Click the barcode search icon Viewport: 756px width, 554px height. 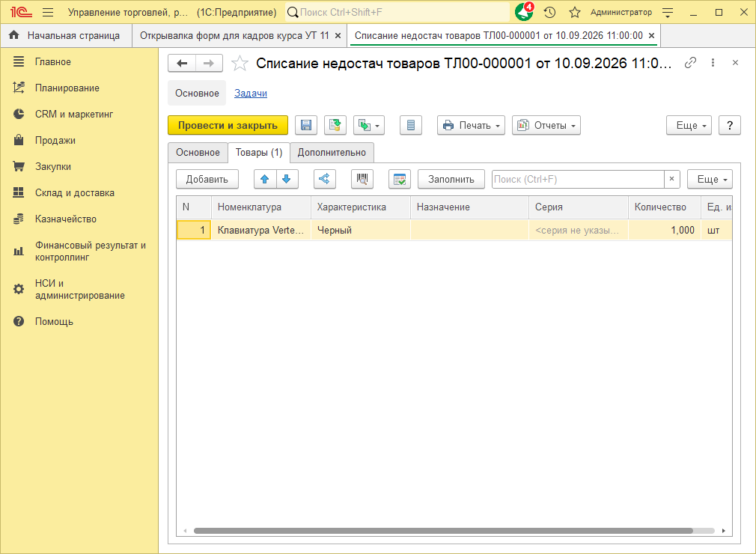tap(362, 180)
